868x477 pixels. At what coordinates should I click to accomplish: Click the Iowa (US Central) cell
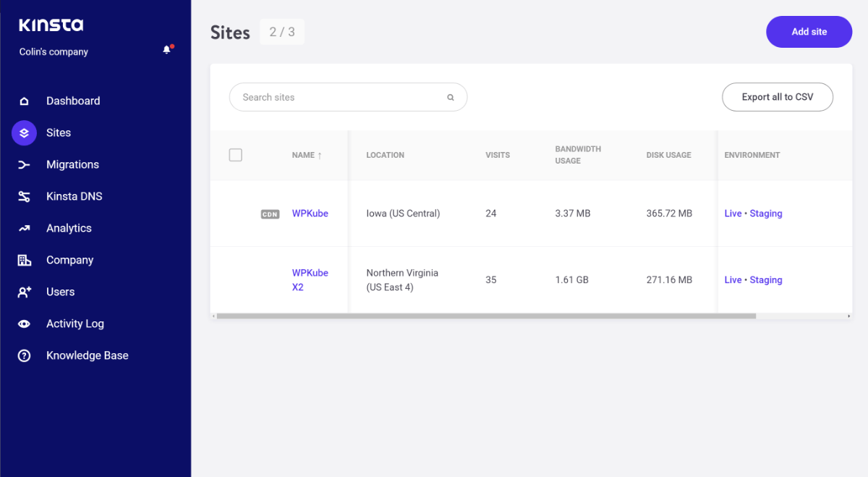403,214
